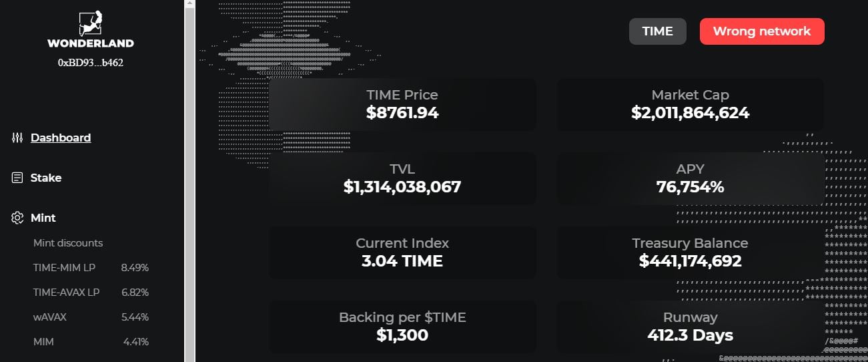868x362 pixels.
Task: Go to the Stake section
Action: pos(46,178)
